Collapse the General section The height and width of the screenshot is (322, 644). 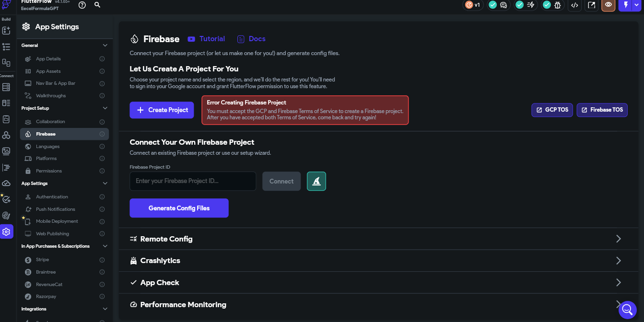point(105,46)
